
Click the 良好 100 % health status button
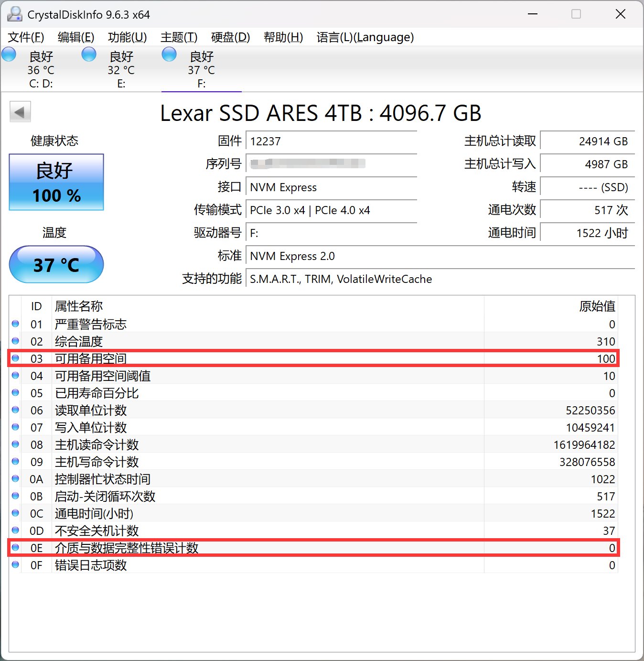pyautogui.click(x=56, y=182)
